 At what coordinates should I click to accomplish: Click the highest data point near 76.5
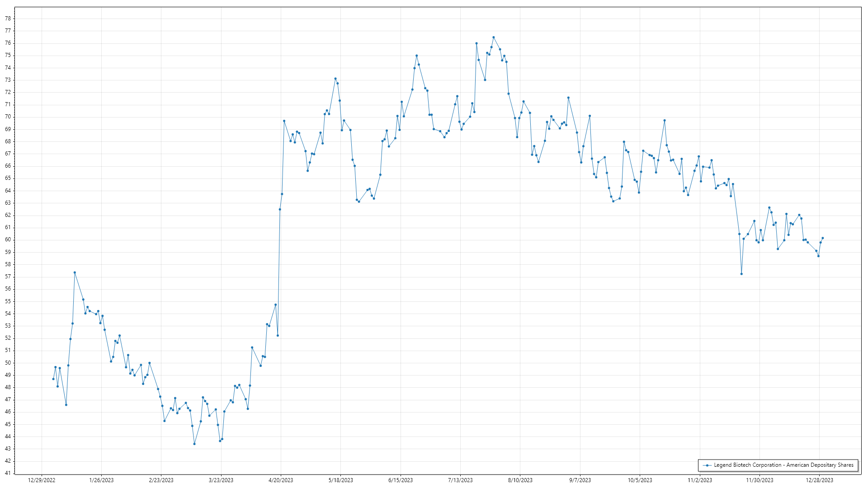pyautogui.click(x=493, y=38)
